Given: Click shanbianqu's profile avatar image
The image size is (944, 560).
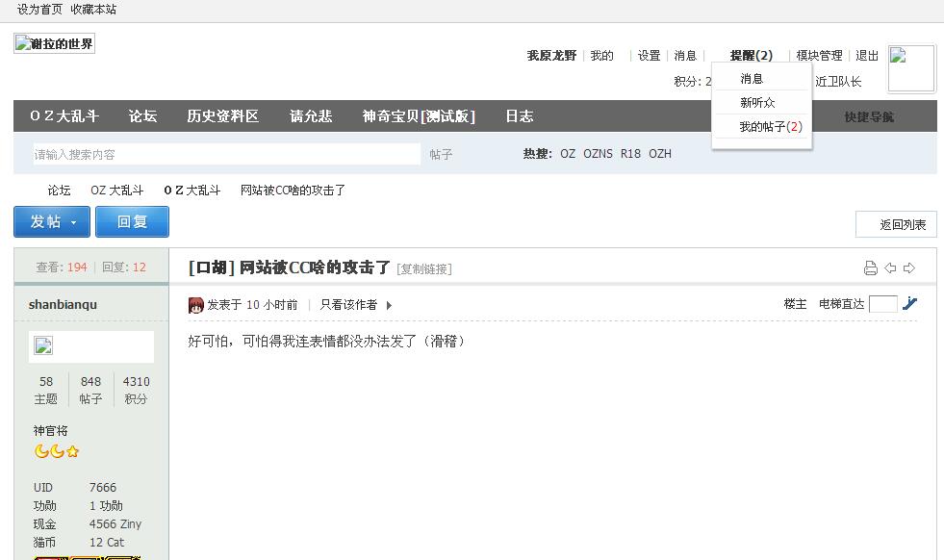Looking at the screenshot, I should point(43,345).
